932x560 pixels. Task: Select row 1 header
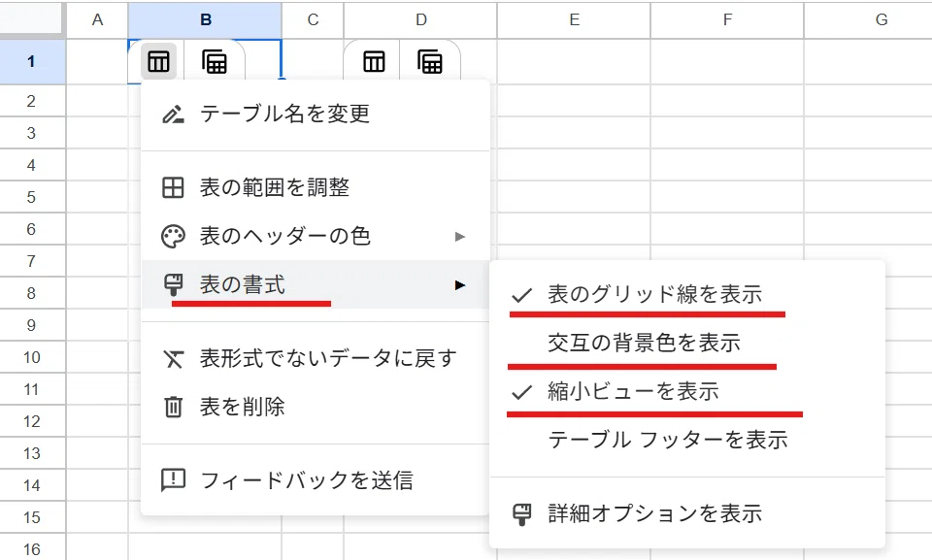31,62
